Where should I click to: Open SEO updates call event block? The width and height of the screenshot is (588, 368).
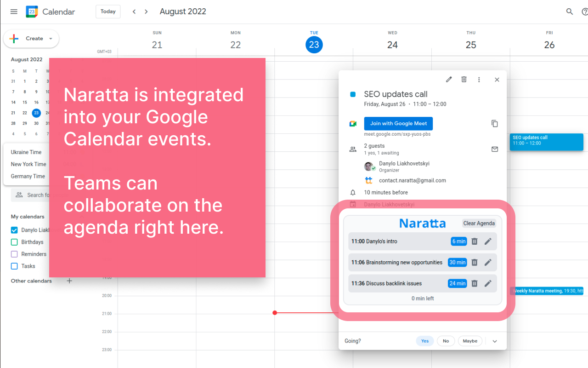click(x=546, y=142)
